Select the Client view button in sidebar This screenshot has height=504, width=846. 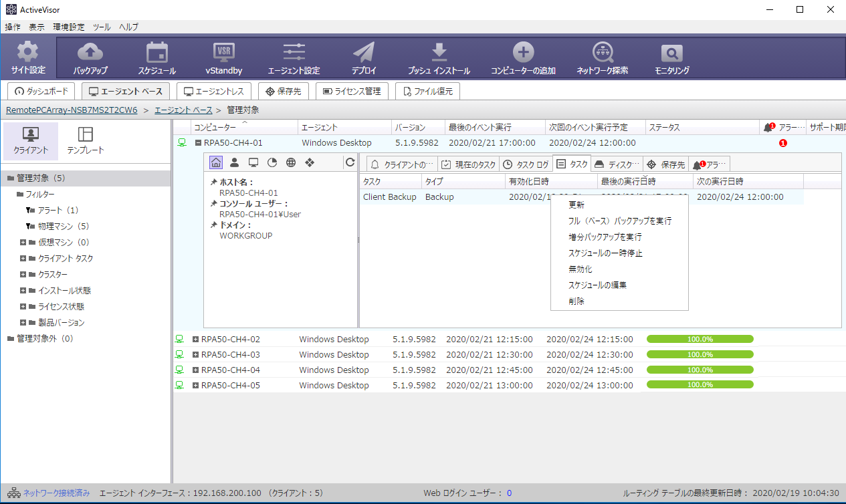tap(31, 140)
